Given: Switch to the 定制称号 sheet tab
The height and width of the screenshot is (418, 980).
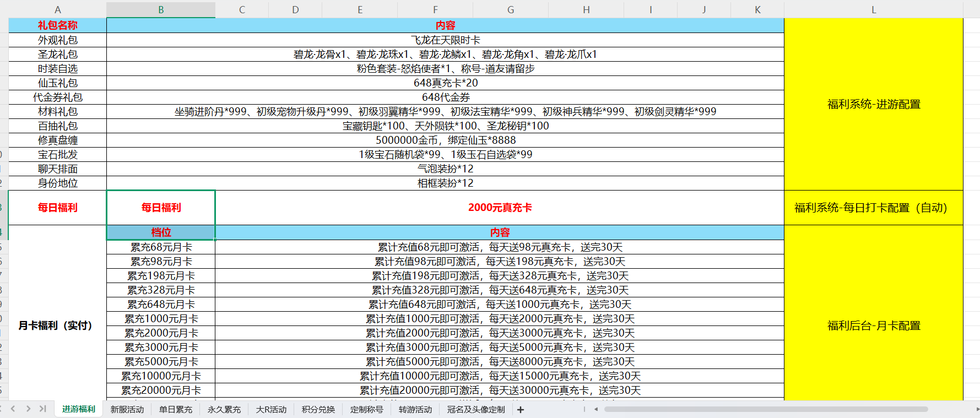Looking at the screenshot, I should pyautogui.click(x=367, y=410).
